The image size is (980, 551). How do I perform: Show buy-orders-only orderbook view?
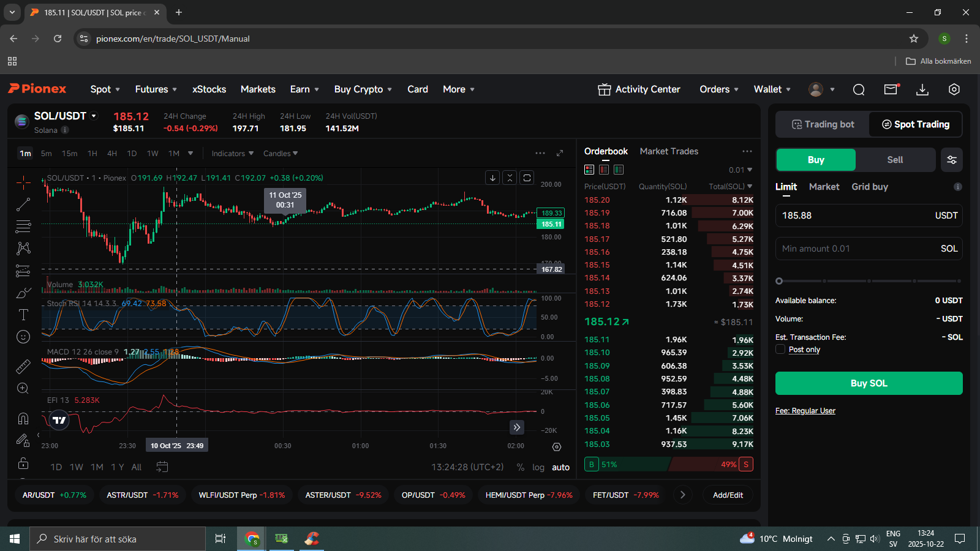click(x=619, y=170)
